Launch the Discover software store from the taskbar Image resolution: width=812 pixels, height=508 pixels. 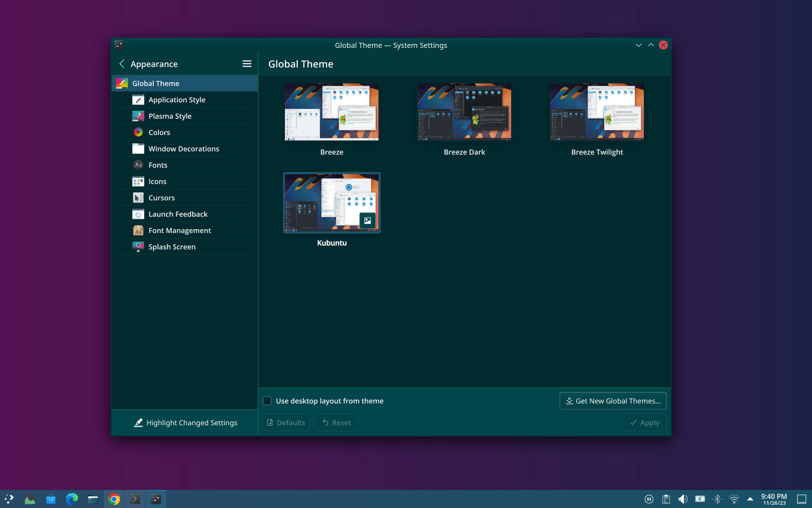51,499
